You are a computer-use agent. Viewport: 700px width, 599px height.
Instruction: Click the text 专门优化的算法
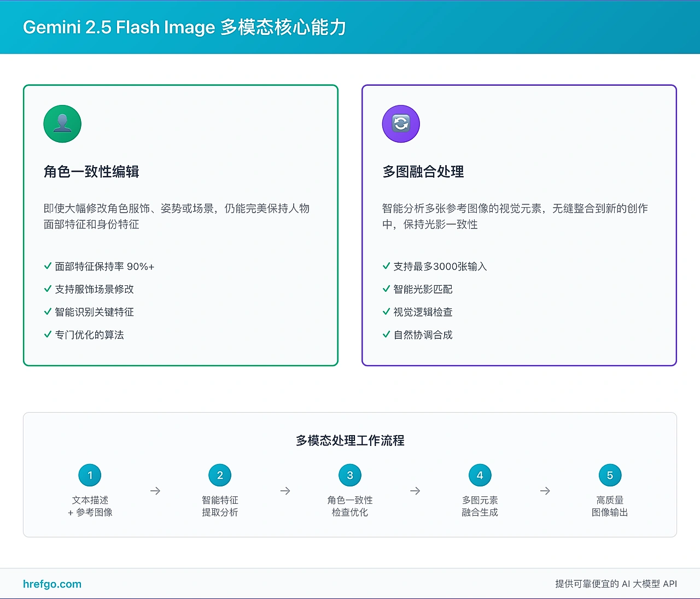(89, 335)
